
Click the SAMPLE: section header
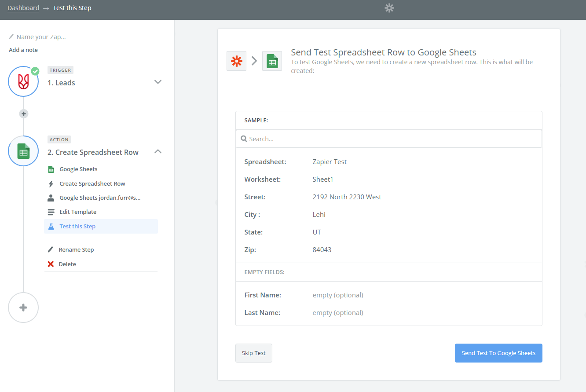(x=256, y=120)
